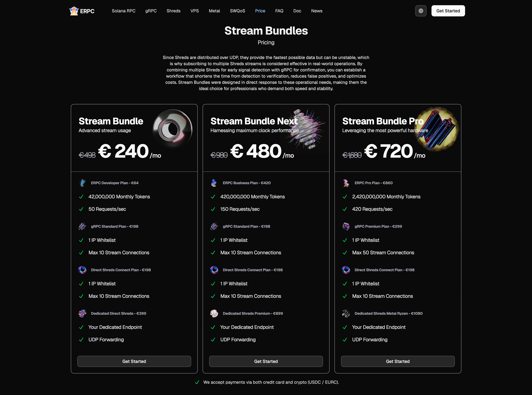Click the ERPC logo
Viewport: 532px width, 395px height.
coord(82,11)
